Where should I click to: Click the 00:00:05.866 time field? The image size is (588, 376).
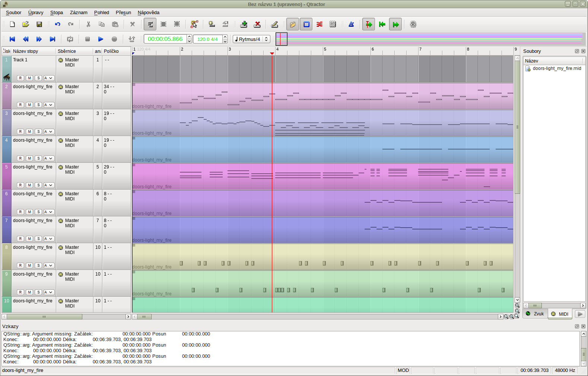[165, 39]
